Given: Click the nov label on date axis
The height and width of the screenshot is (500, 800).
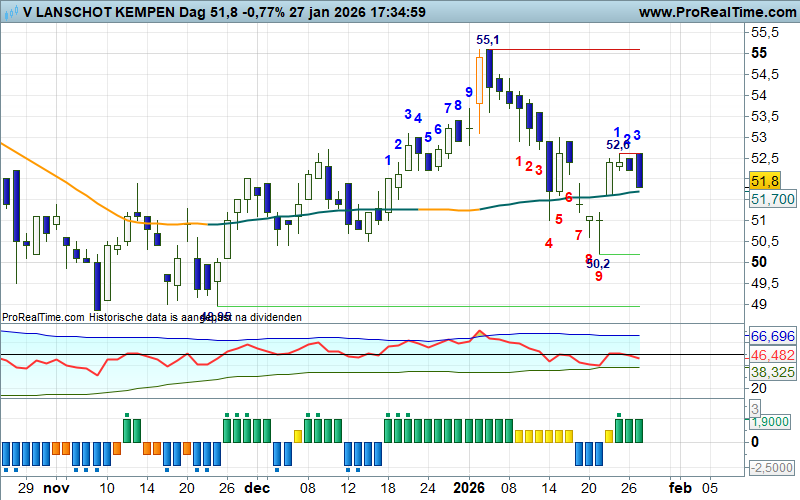Looking at the screenshot, I should [x=61, y=488].
